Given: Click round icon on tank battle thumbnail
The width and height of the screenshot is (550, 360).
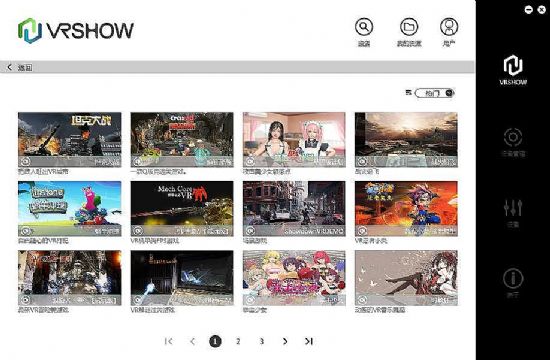Looking at the screenshot, I should (26, 161).
